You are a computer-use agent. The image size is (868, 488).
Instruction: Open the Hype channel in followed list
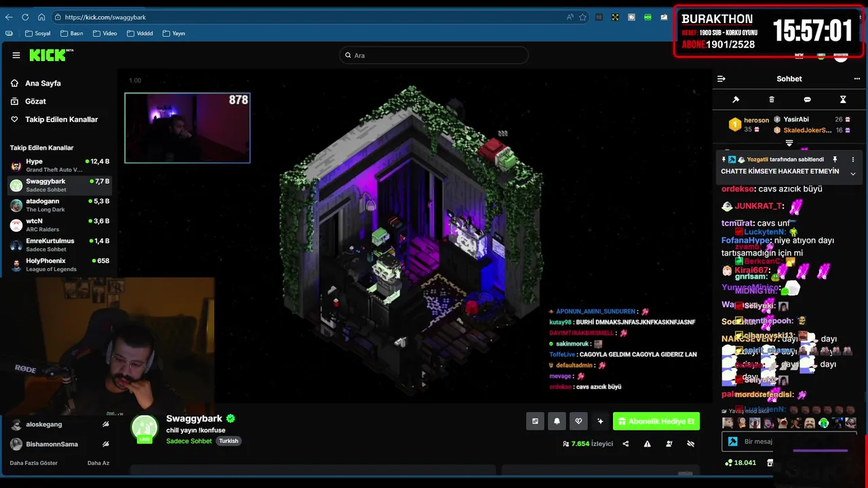click(60, 165)
